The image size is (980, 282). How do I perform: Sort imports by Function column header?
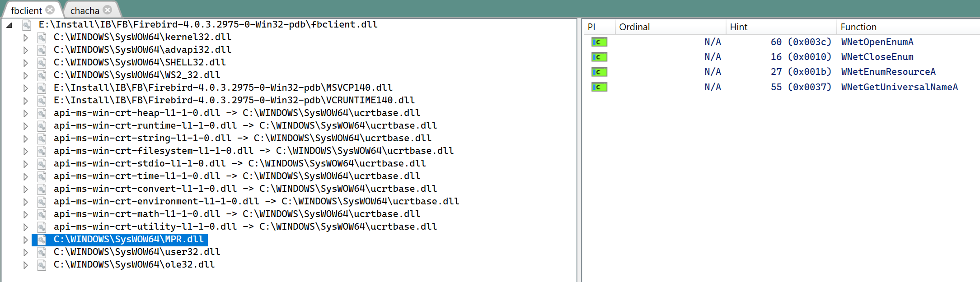(858, 27)
